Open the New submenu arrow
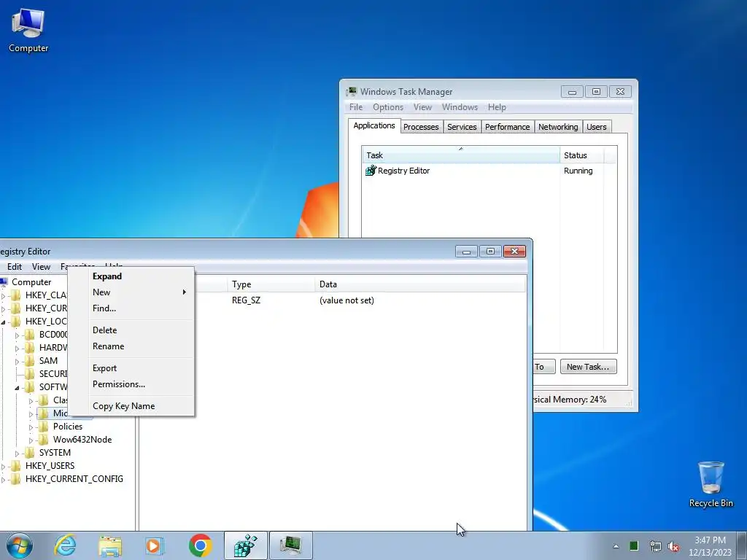This screenshot has width=747, height=560. pos(185,292)
